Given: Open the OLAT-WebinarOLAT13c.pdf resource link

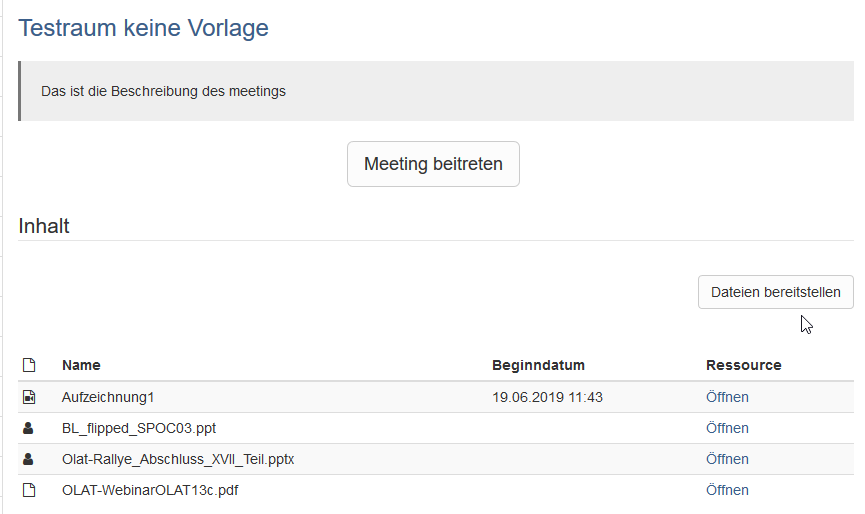Looking at the screenshot, I should point(727,491).
